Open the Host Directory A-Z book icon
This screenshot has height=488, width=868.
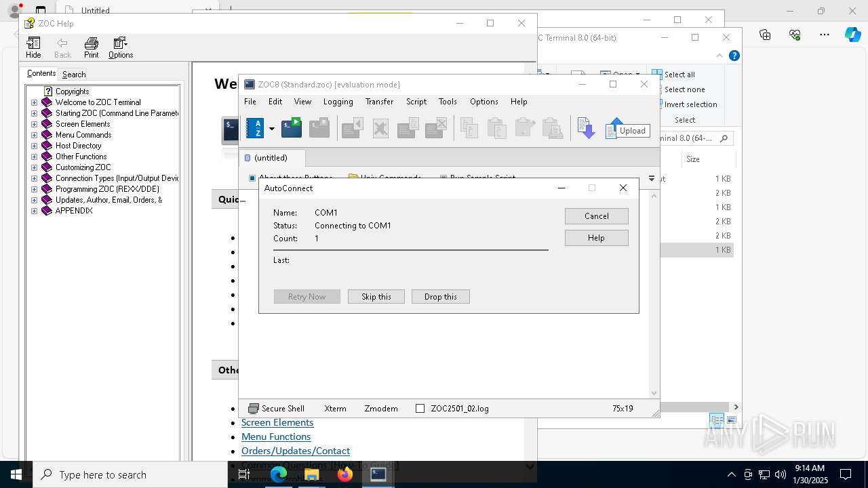click(254, 127)
